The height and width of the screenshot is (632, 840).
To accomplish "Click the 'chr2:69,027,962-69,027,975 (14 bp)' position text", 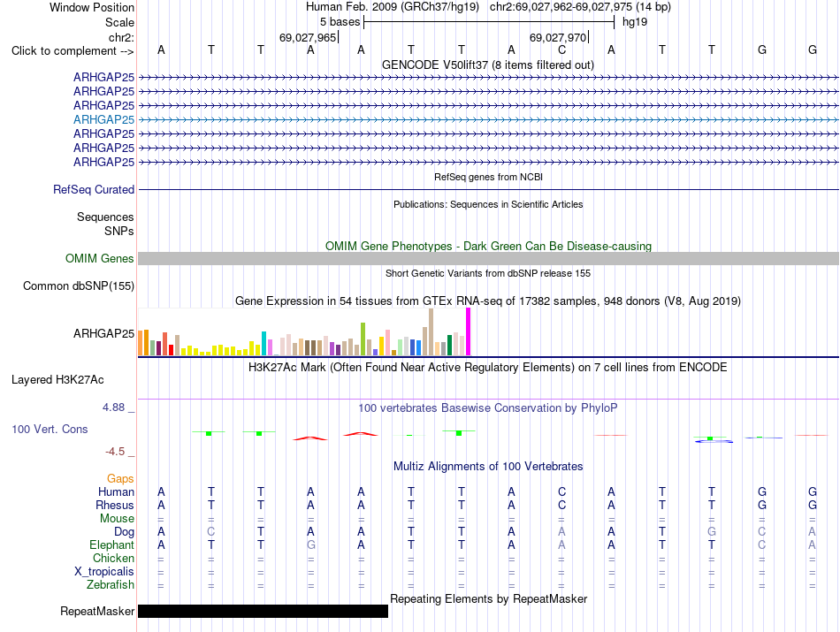I will [580, 7].
